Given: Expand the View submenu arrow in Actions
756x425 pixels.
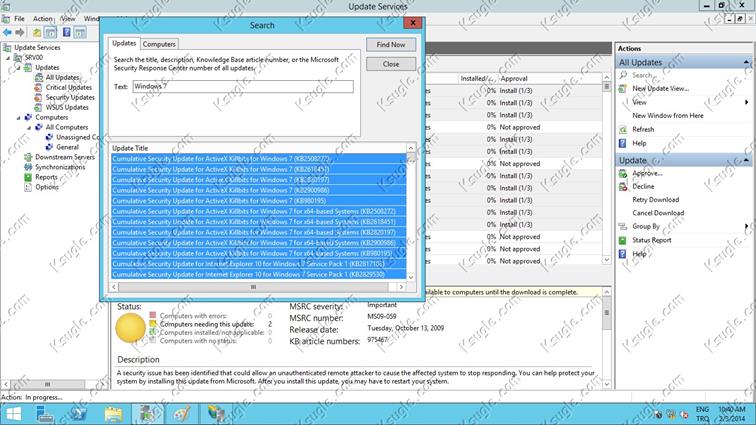Looking at the screenshot, I should (746, 102).
